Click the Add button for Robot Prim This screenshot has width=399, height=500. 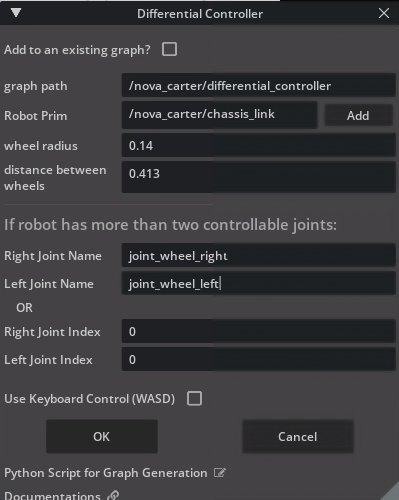click(358, 115)
